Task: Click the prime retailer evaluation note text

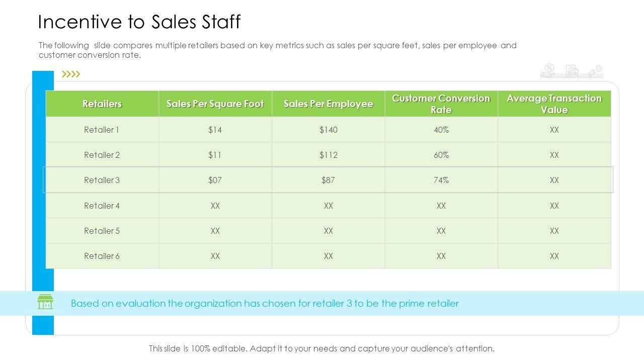Action: click(265, 304)
